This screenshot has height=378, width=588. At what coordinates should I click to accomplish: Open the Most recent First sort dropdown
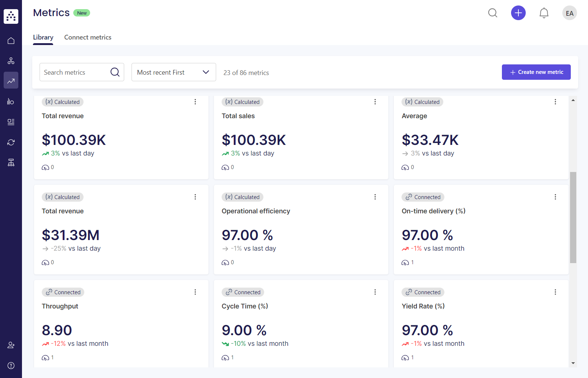pyautogui.click(x=173, y=72)
